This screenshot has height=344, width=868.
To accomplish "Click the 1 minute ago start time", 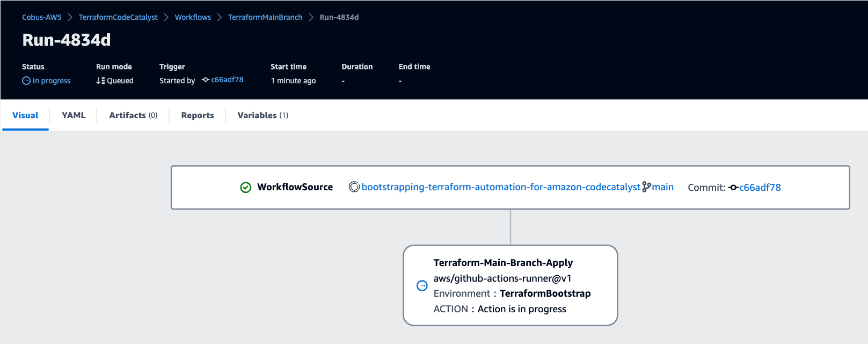I will (293, 81).
